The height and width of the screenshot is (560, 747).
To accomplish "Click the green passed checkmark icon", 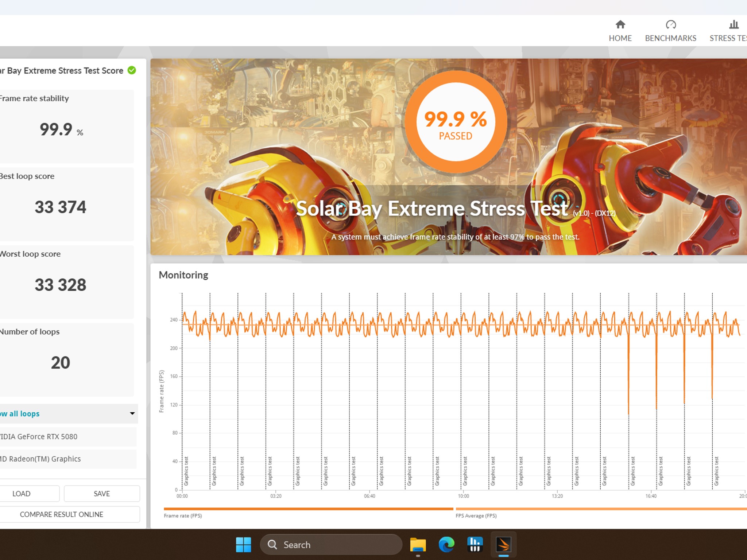I will click(132, 70).
